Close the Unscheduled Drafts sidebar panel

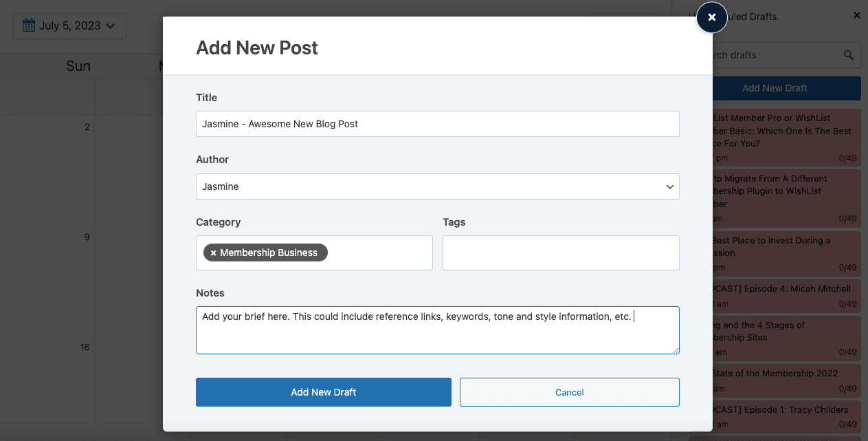coord(856,15)
